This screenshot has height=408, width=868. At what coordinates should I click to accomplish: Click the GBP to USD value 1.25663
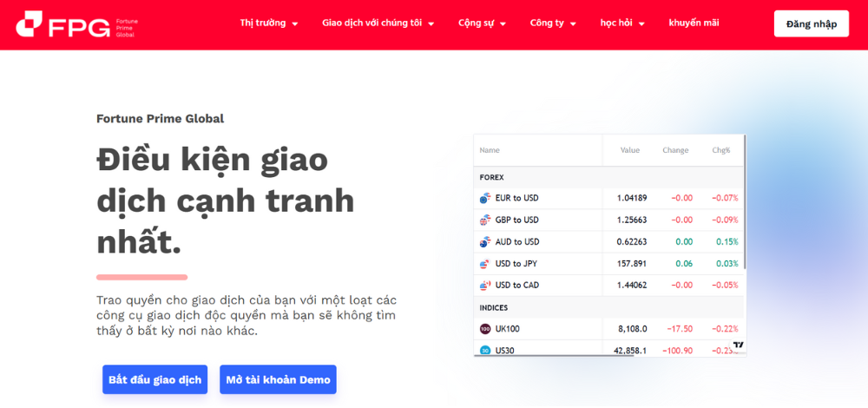(632, 220)
